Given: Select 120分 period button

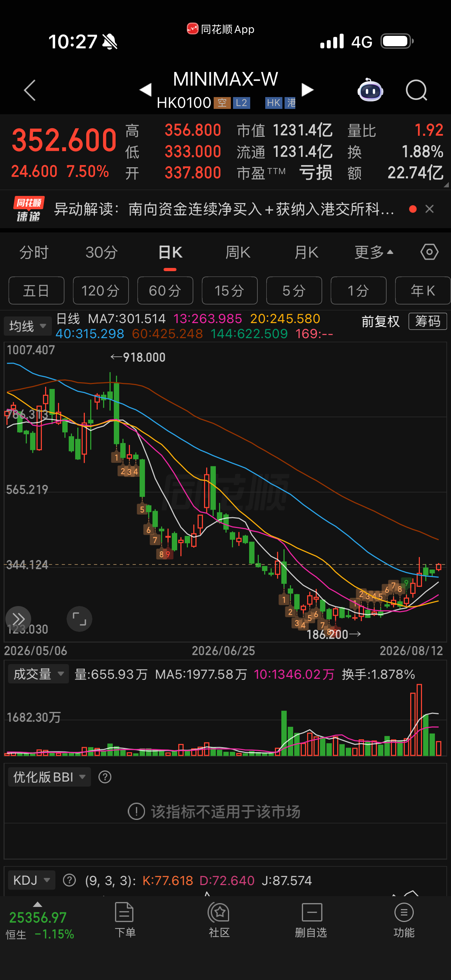Looking at the screenshot, I should coord(101,290).
